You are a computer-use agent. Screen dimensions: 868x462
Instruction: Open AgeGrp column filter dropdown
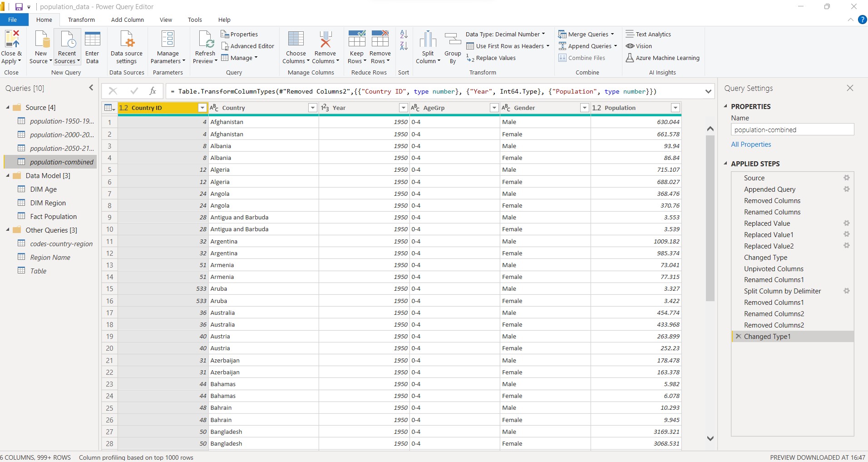pos(494,108)
